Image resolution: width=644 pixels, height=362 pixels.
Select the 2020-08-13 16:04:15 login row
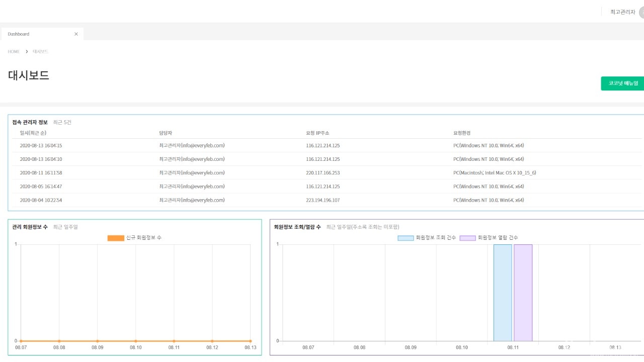[41, 146]
